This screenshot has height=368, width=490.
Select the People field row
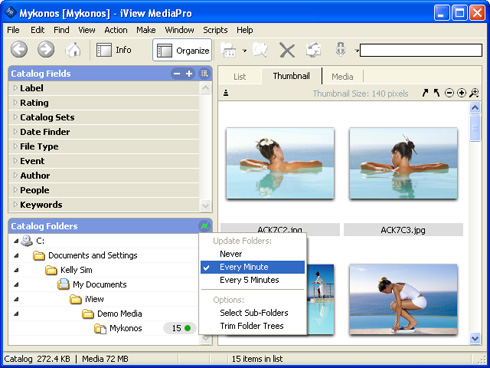(x=104, y=190)
